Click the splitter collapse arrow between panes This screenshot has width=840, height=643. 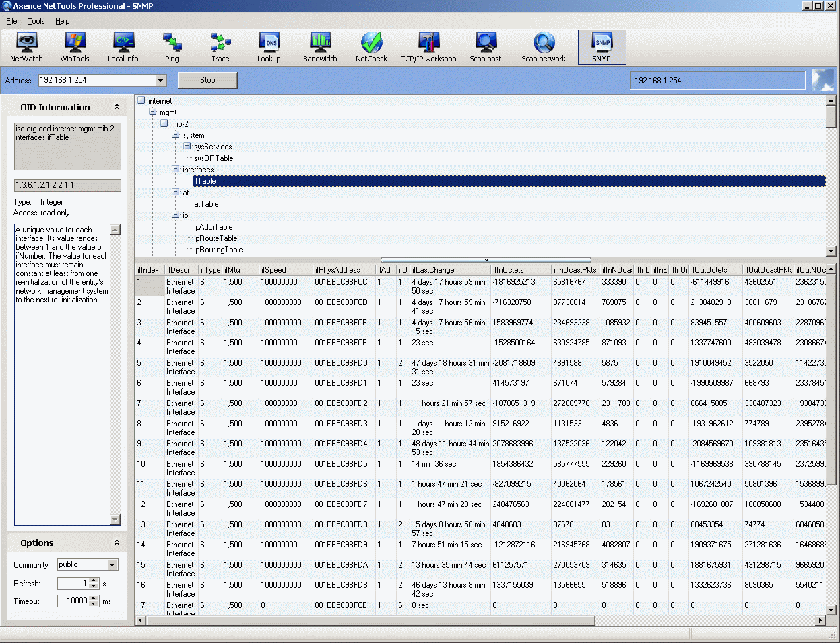486,259
